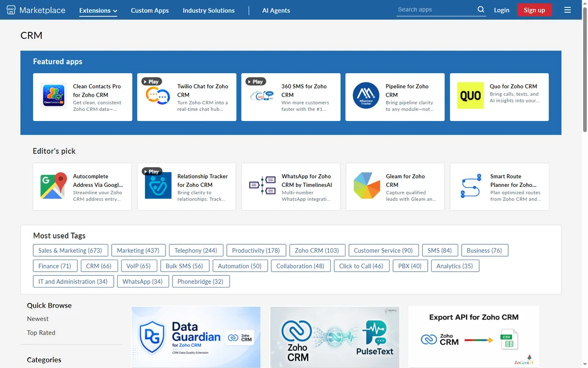588x368 pixels.
Task: Click the search magnifier icon
Action: (481, 9)
